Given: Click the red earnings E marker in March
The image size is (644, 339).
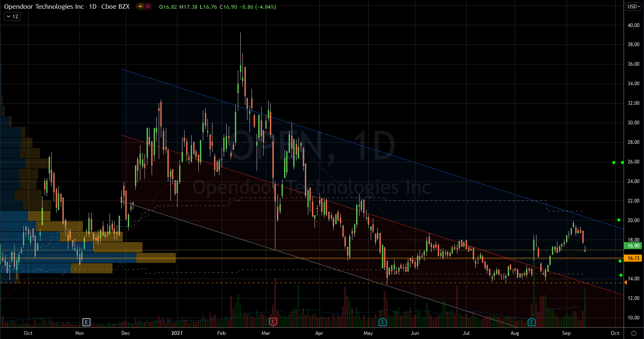Looking at the screenshot, I should [x=273, y=322].
